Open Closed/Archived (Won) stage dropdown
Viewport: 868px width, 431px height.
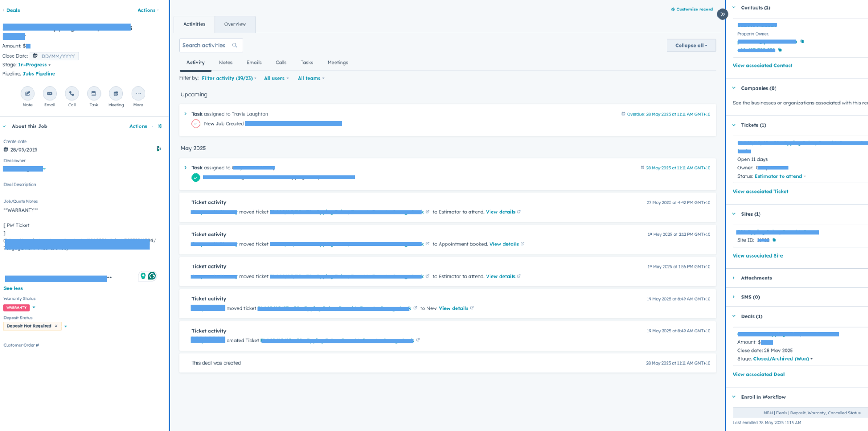(x=783, y=359)
